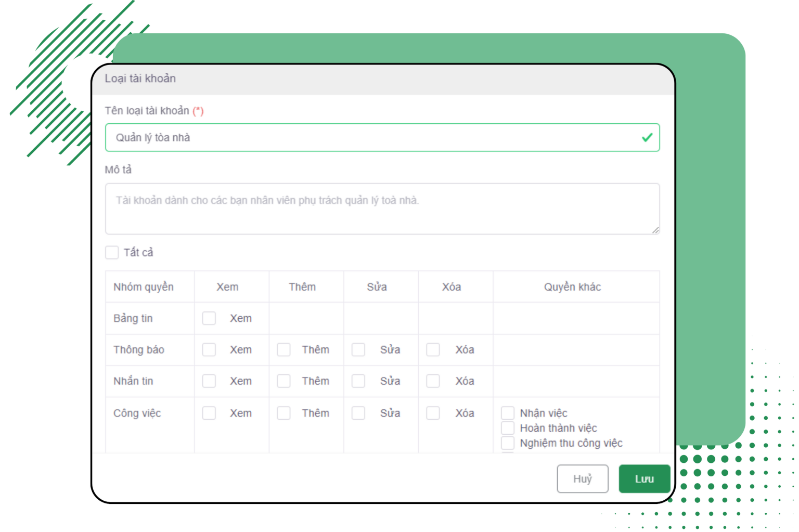Tick the 'Tất cả' select-all checkbox
This screenshot has height=532, width=799.
click(x=112, y=253)
